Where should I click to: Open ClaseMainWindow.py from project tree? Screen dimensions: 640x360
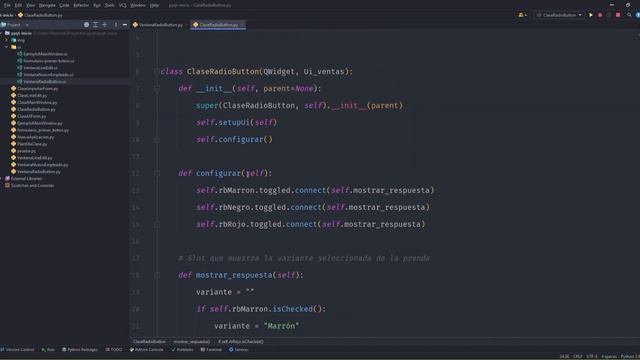[34, 102]
